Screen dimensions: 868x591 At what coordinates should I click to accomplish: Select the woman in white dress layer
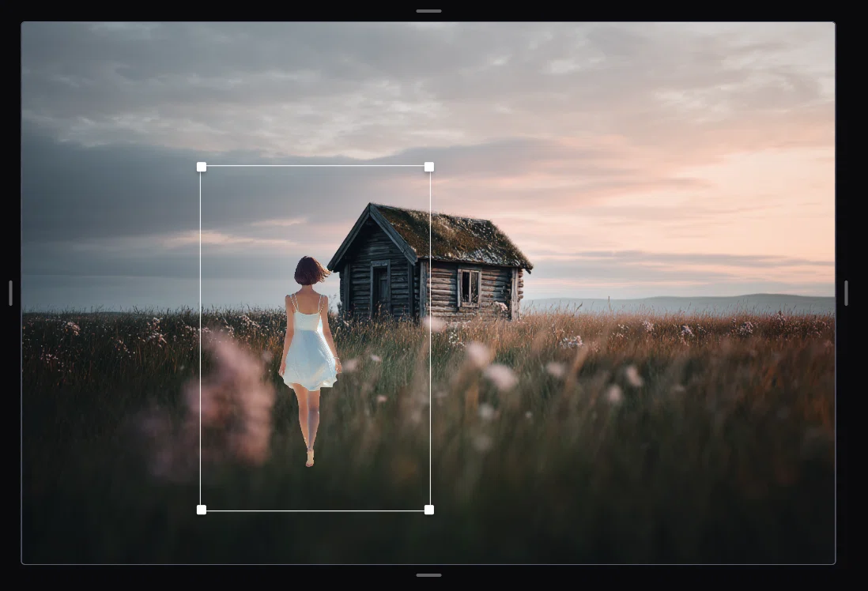pyautogui.click(x=309, y=361)
